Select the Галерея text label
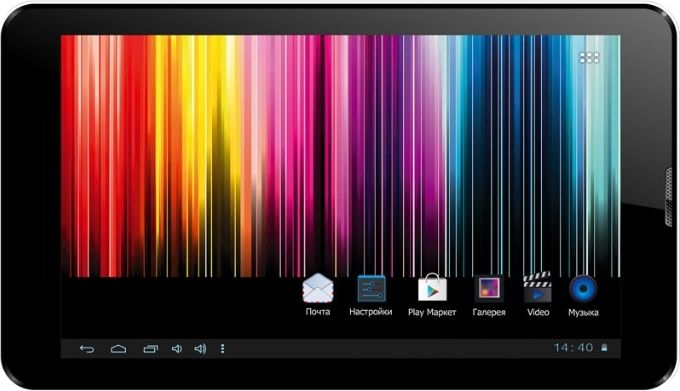 (489, 312)
